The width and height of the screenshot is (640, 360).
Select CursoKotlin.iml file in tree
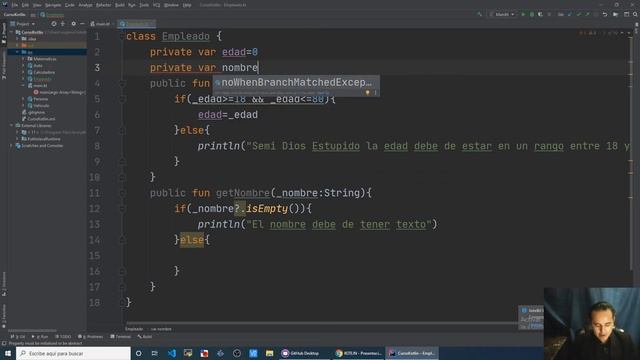coord(41,119)
